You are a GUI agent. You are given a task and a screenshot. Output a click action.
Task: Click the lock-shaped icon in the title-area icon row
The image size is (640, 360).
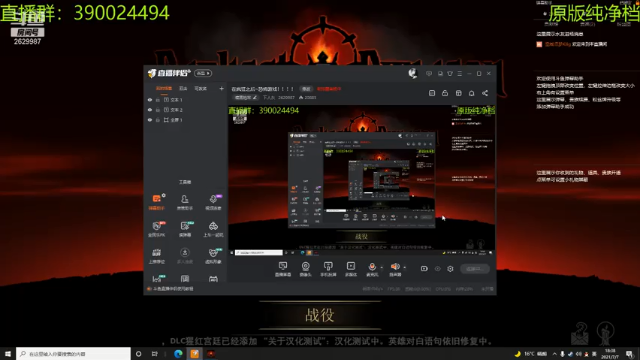click(x=445, y=93)
